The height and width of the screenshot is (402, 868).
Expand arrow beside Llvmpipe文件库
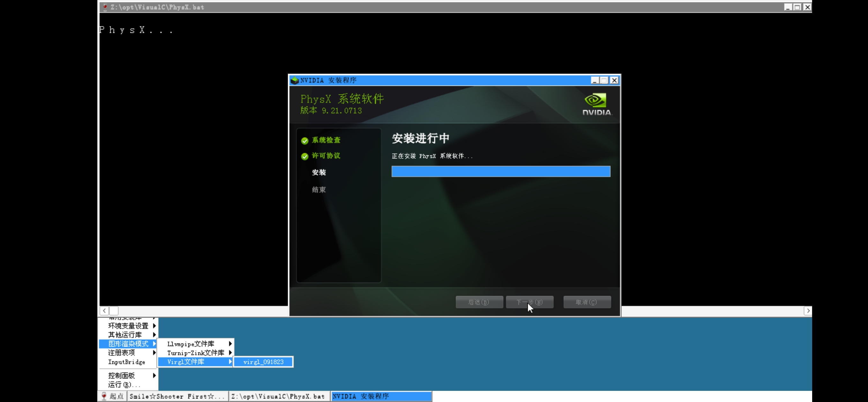coord(230,344)
